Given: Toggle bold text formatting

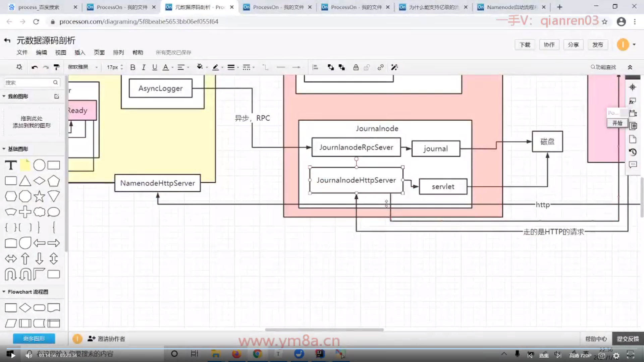Looking at the screenshot, I should coord(133,67).
